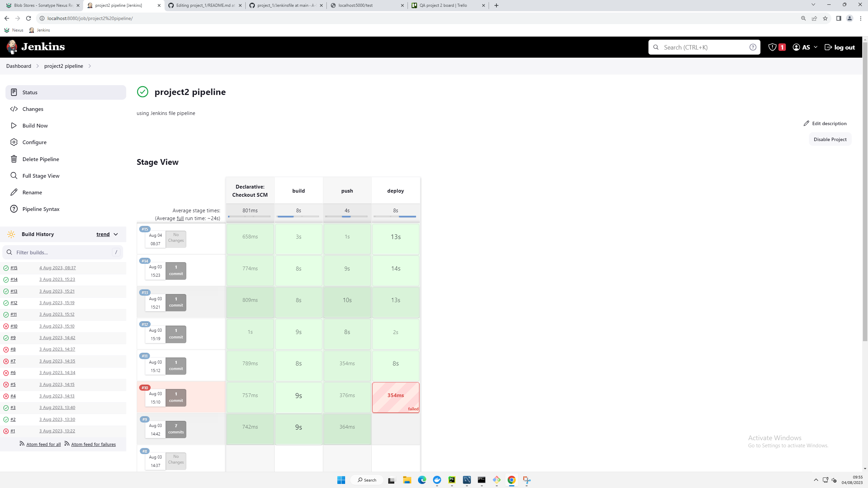Open build #15 from Build History
This screenshot has width=868, height=488.
click(x=14, y=268)
